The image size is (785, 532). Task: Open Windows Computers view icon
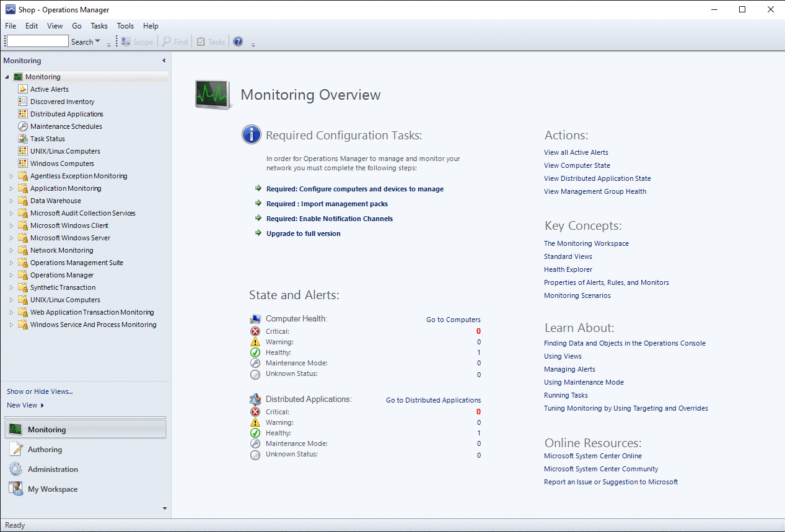[x=23, y=164]
